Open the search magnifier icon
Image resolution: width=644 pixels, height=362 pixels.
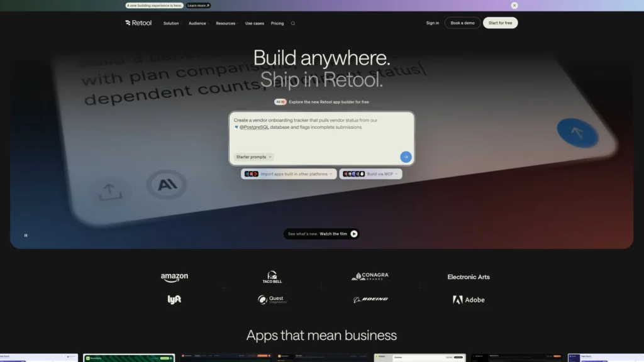point(293,23)
